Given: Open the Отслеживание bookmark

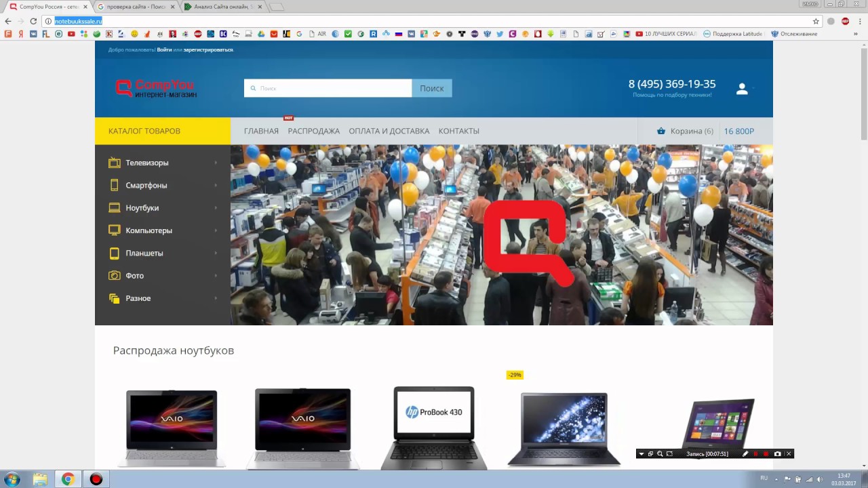Looking at the screenshot, I should pos(795,34).
